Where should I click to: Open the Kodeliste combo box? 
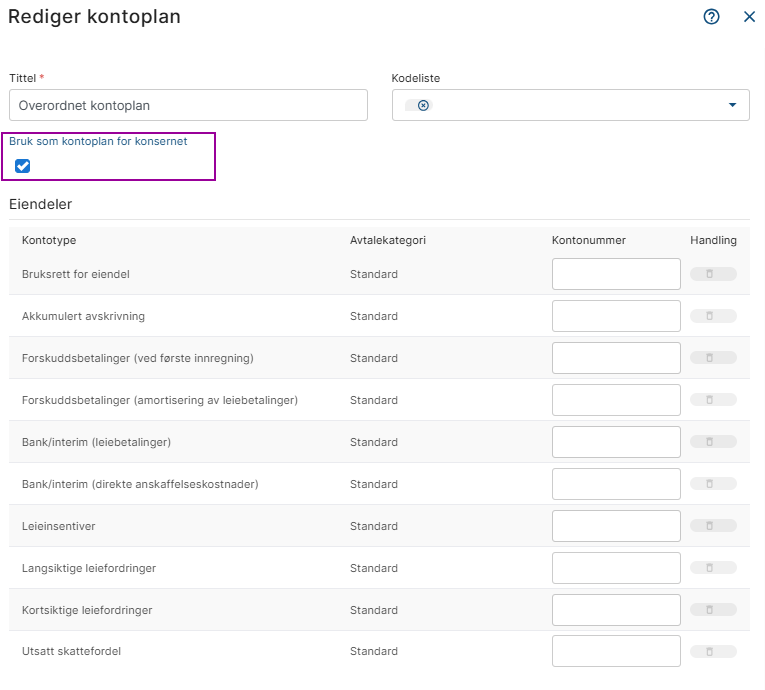[570, 105]
